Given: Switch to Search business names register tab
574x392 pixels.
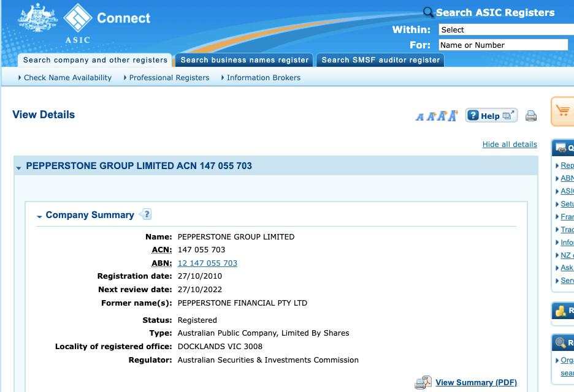Looking at the screenshot, I should [244, 60].
